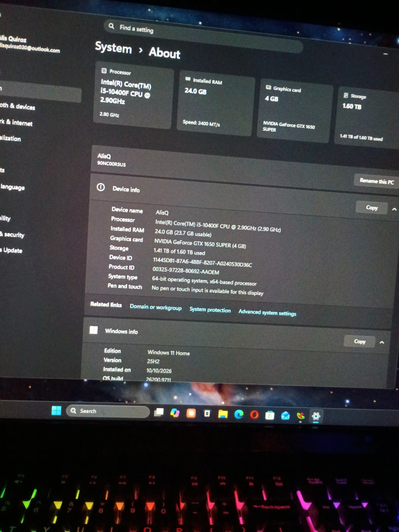399x532 pixels.
Task: Click the taskbar Search box
Action: coord(108,411)
